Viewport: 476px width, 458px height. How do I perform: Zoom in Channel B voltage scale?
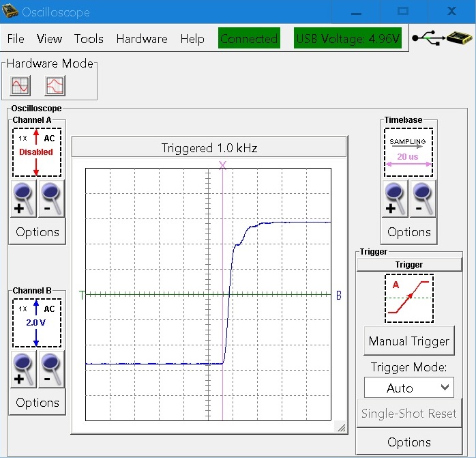(x=24, y=370)
